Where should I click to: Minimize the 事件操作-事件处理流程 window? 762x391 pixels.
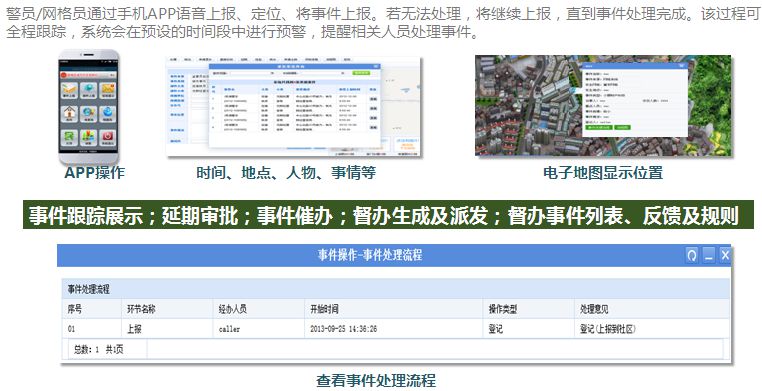tap(709, 255)
